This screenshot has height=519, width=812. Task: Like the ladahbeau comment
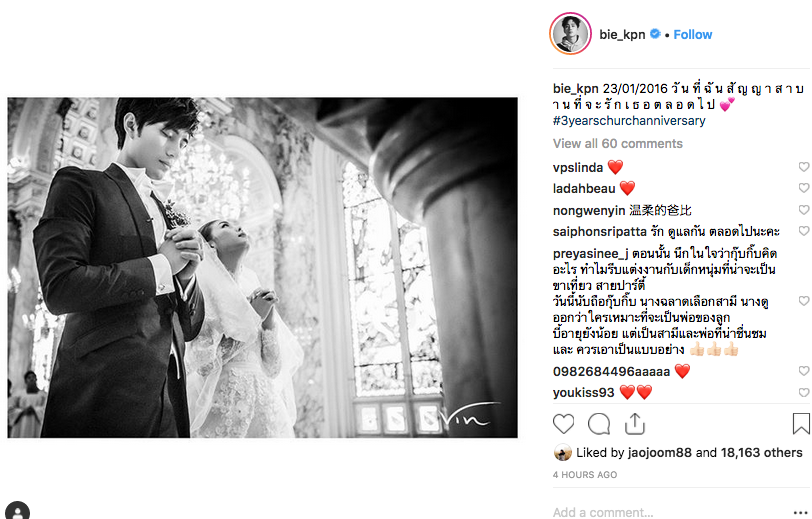pyautogui.click(x=804, y=188)
